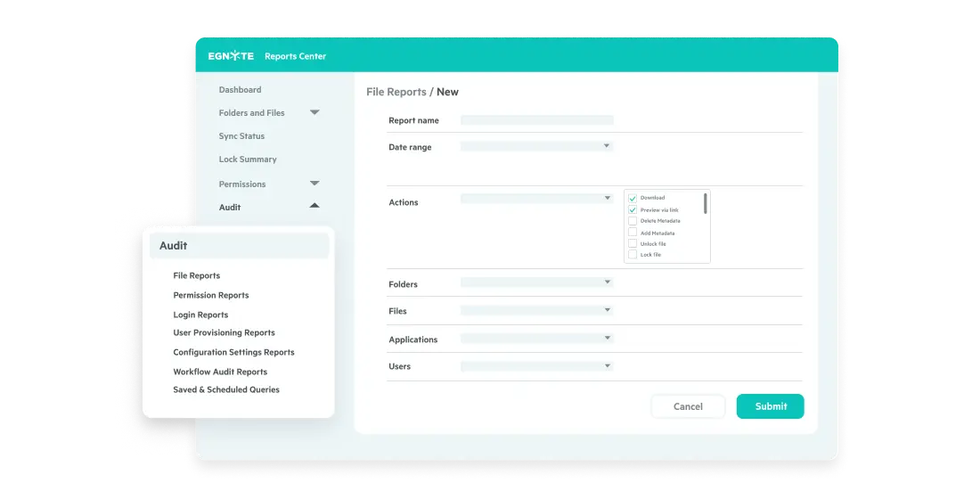Check the Unlock file checkbox
The image size is (980, 499).
point(633,244)
